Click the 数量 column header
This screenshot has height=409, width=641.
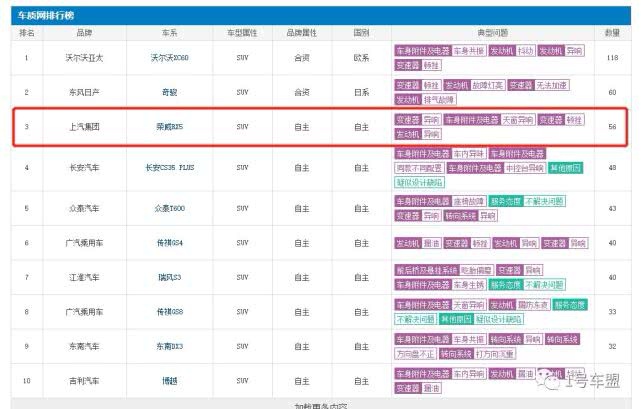[x=612, y=33]
